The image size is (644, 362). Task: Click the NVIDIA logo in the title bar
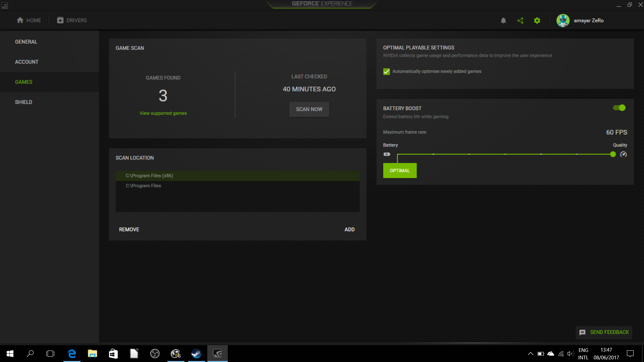pos(5,5)
